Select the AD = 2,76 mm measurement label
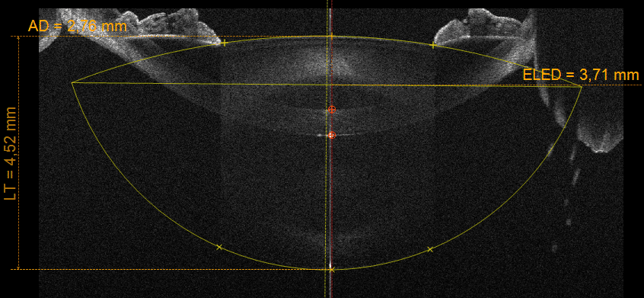Viewport: 644px width, 298px height. pyautogui.click(x=77, y=27)
